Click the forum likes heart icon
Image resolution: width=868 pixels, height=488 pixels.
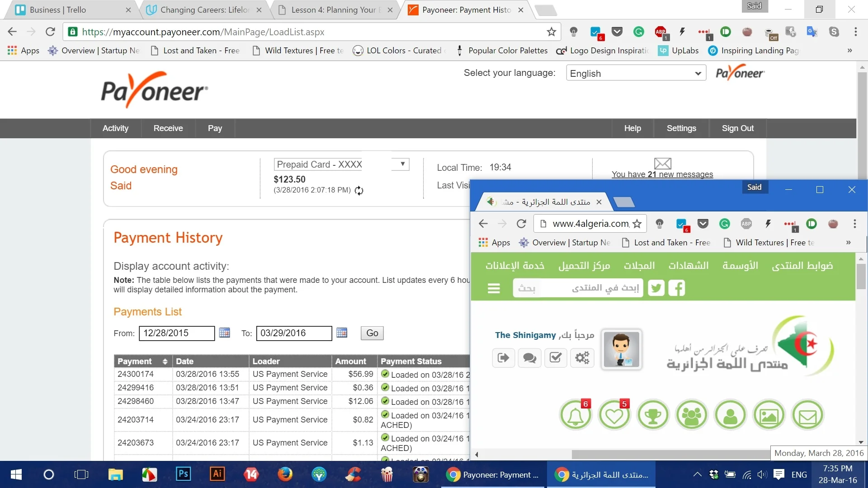coord(614,415)
